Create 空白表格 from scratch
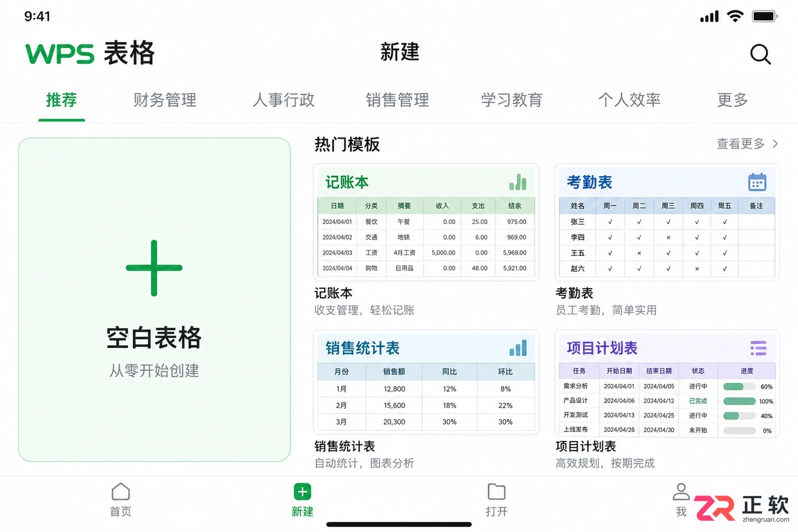This screenshot has height=532, width=798. point(154,299)
